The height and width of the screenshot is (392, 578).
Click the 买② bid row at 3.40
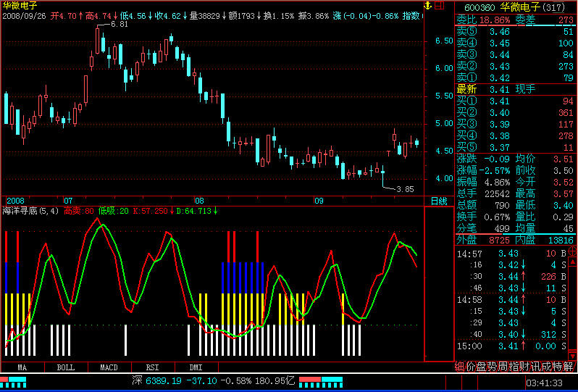point(515,112)
